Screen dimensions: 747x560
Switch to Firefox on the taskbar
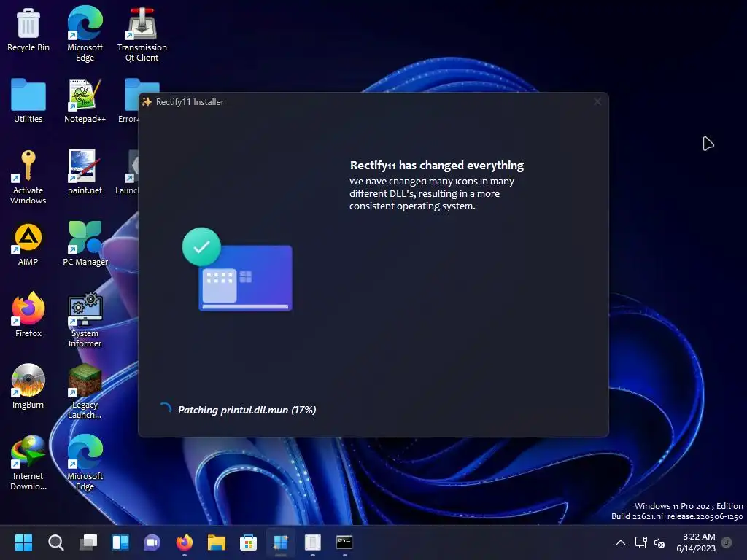click(x=185, y=542)
